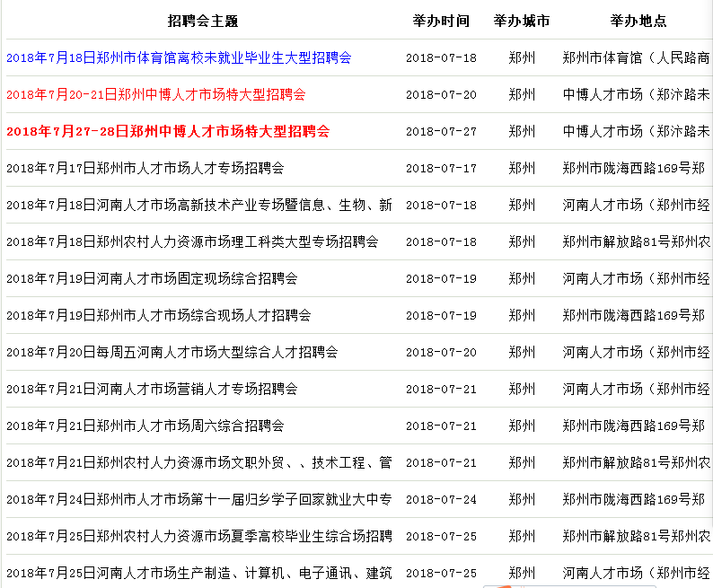
Task: Open 2018年7月18日河南人才市场高新技术产业专场 link
Action: tap(199, 205)
